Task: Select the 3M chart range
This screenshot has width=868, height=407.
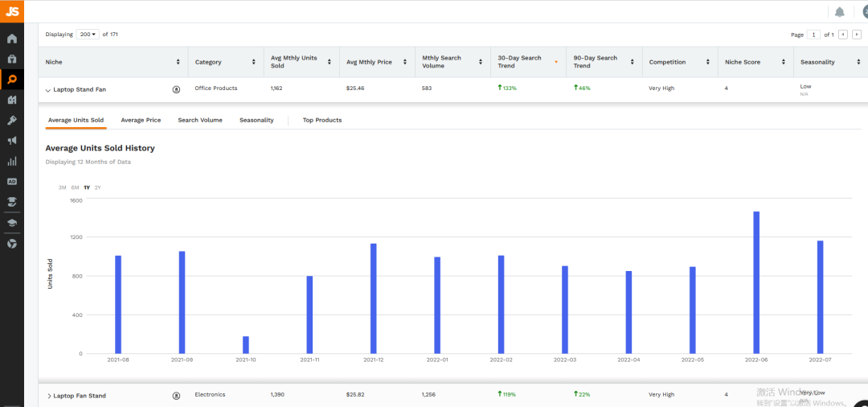Action: click(63, 187)
